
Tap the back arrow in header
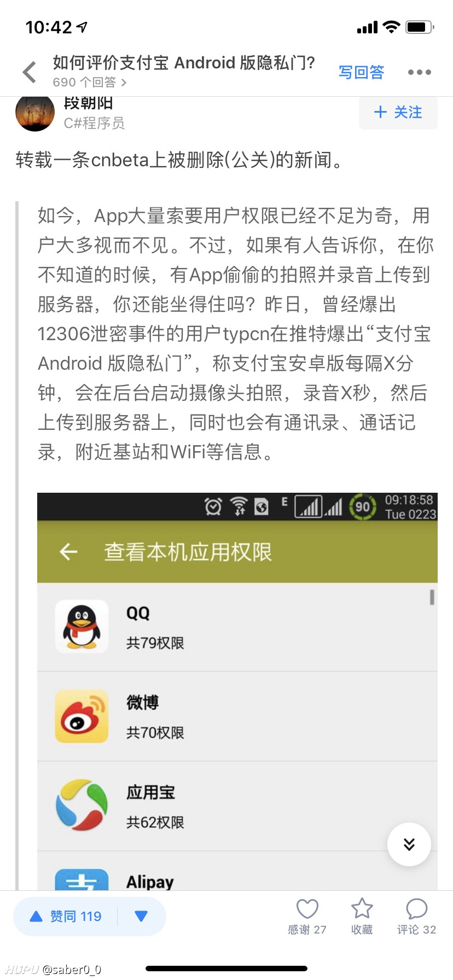pos(30,72)
